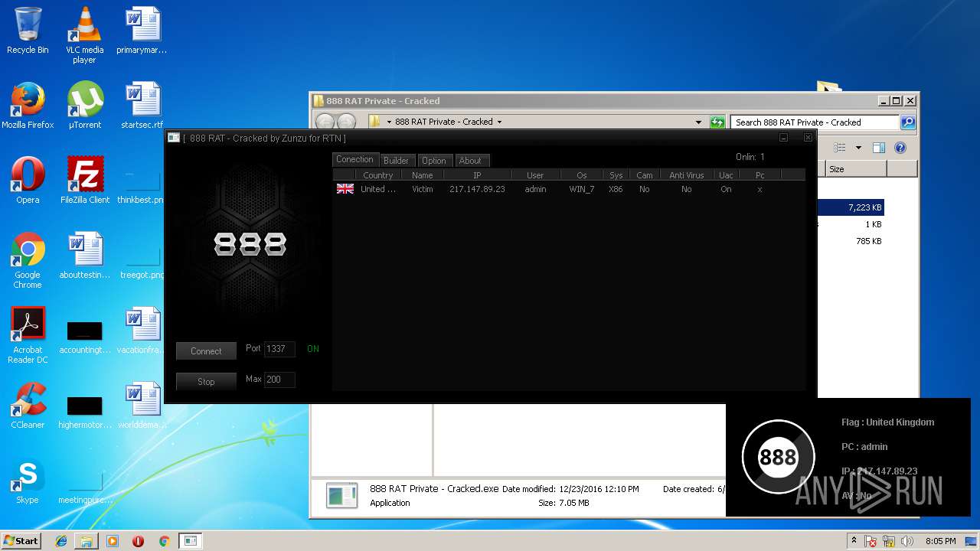
Task: Click Anti Virus column header
Action: (x=686, y=175)
